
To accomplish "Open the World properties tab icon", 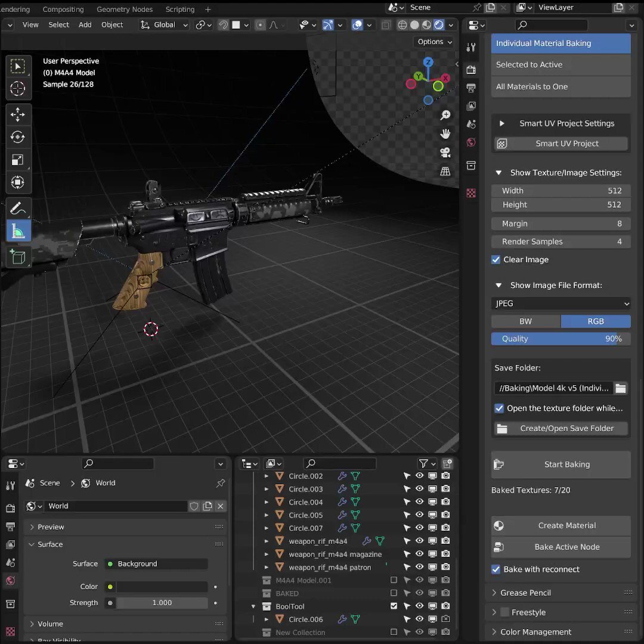I will click(x=471, y=143).
